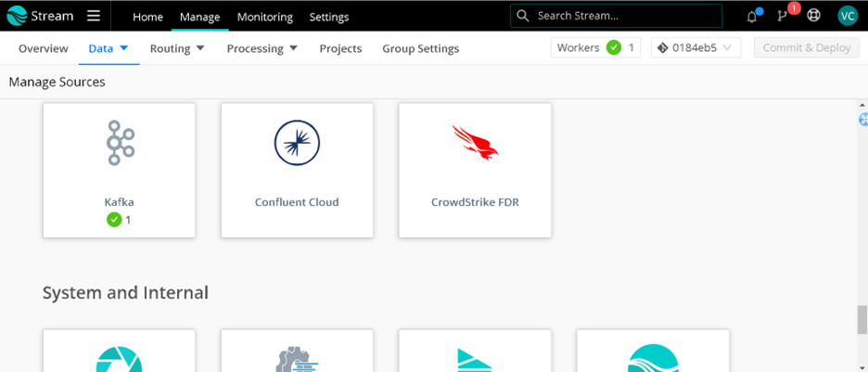Click the Confluent Cloud logo icon
868x372 pixels.
[x=298, y=142]
